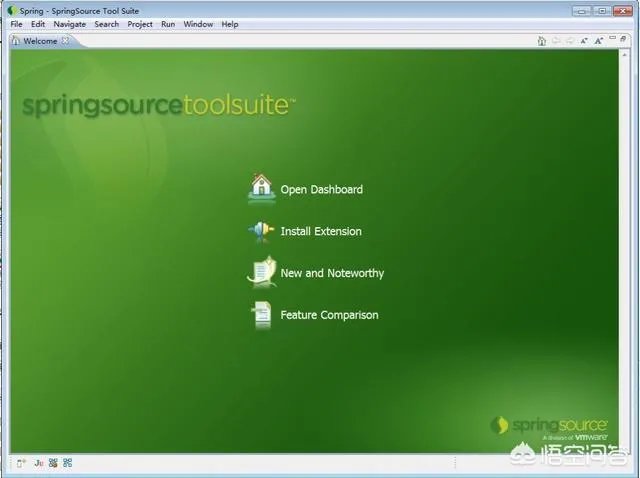640x478 pixels.
Task: Click the Open Dashboard house icon
Action: [x=261, y=187]
